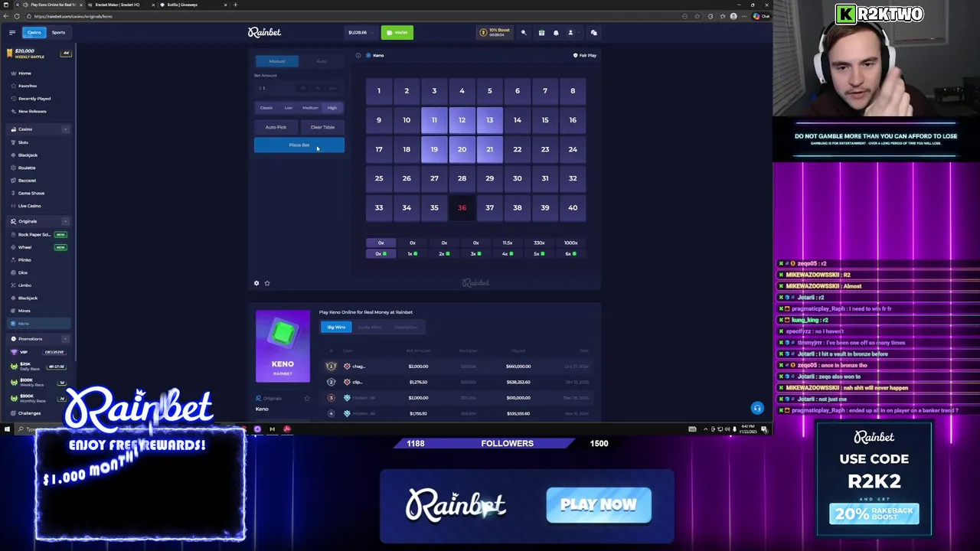Image resolution: width=980 pixels, height=551 pixels.
Task: Select the Medium risk option
Action: pyautogui.click(x=310, y=108)
